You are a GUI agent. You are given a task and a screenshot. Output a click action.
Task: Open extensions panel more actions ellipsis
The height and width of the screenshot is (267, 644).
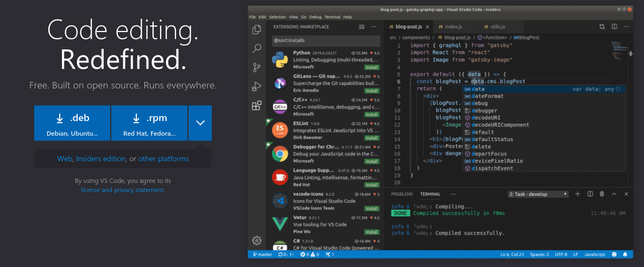(x=374, y=27)
